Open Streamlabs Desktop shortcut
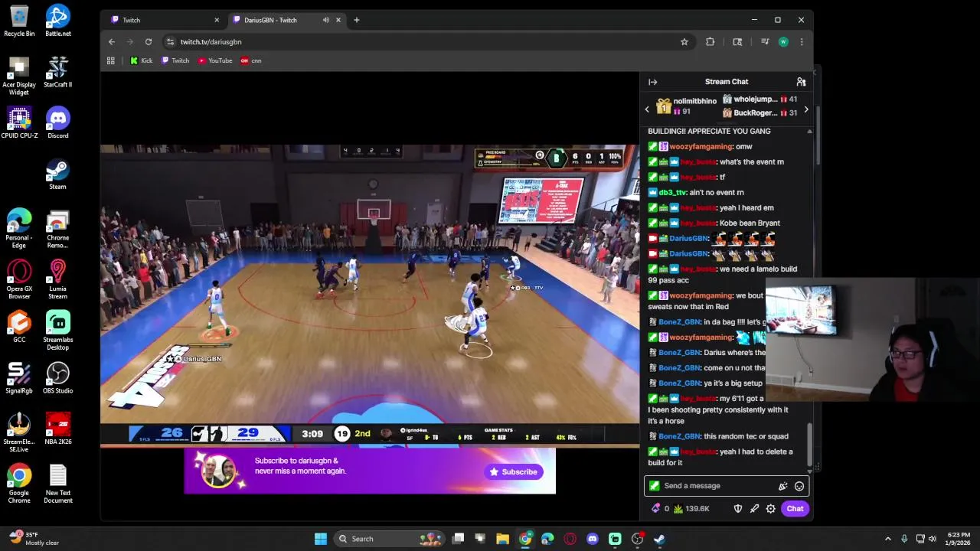The width and height of the screenshot is (980, 551). coord(57,330)
